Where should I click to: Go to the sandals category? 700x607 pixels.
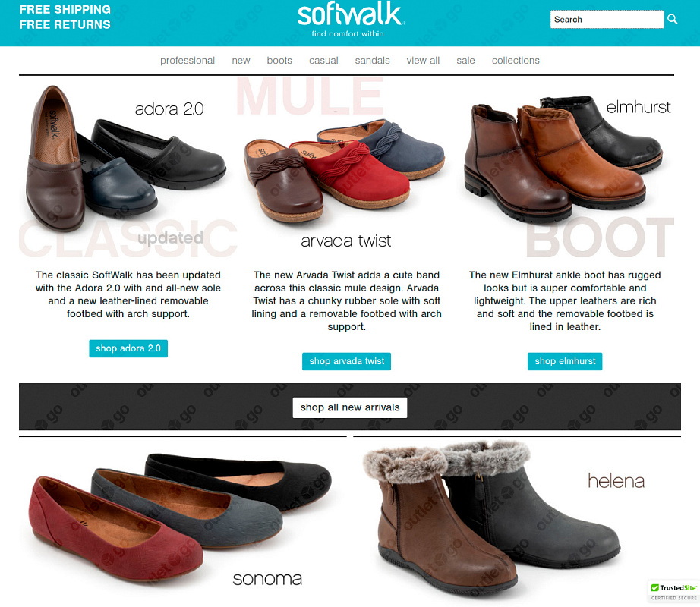[372, 61]
